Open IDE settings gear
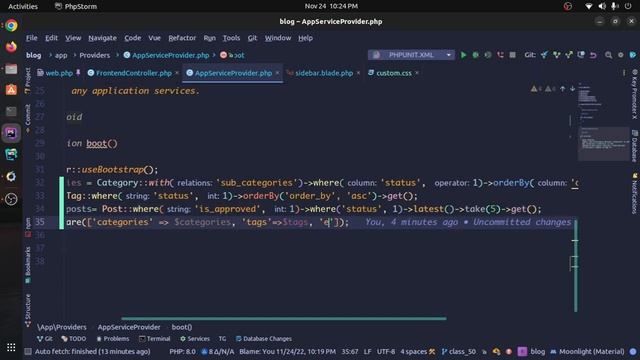 [620, 55]
